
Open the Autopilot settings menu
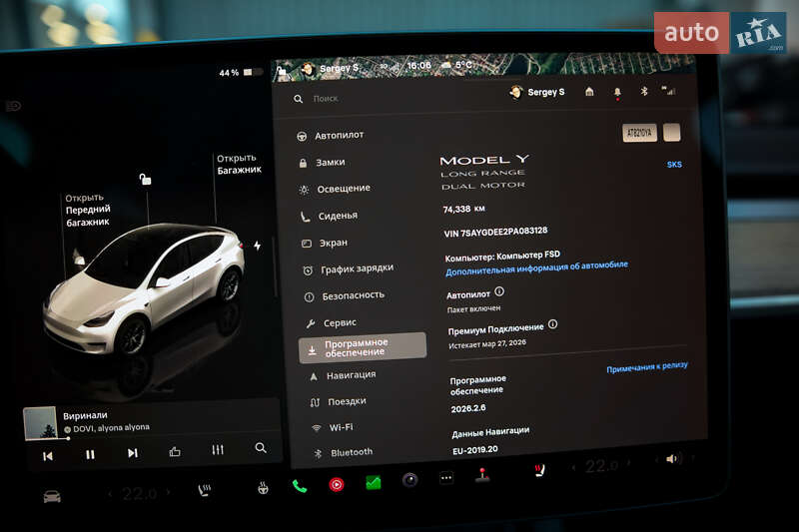[331, 136]
